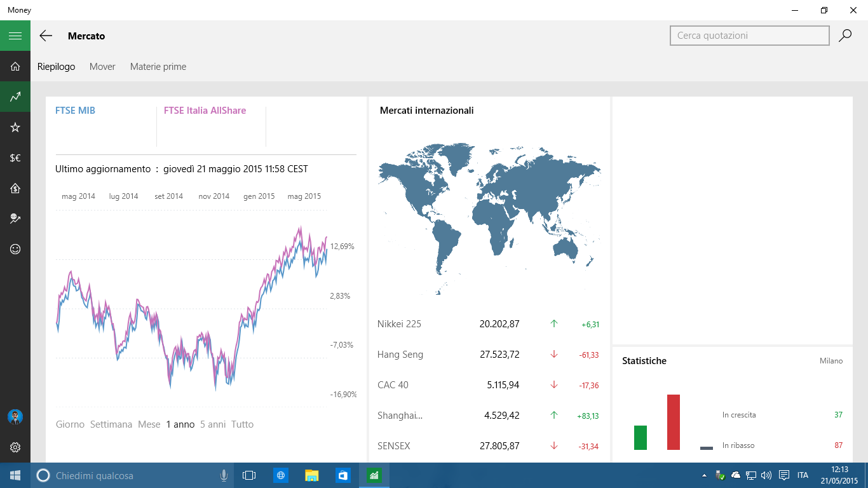Open the user account avatar
The height and width of the screenshot is (488, 868).
pos(15,417)
